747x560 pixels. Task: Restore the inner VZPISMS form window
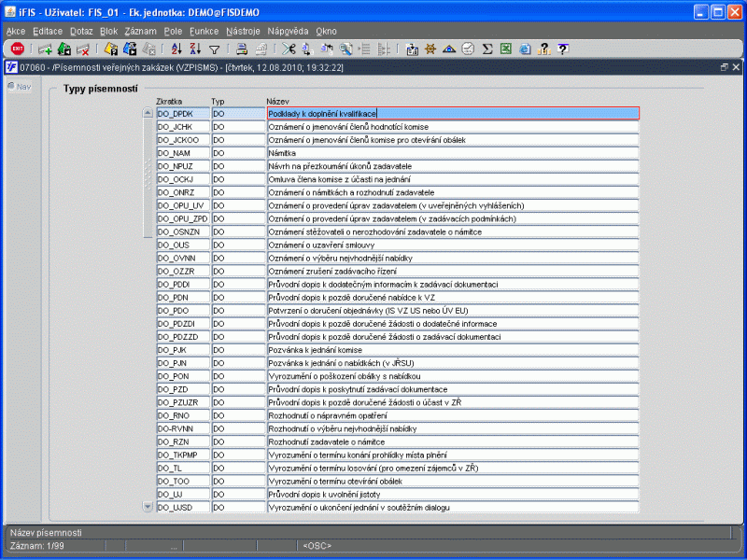[725, 67]
